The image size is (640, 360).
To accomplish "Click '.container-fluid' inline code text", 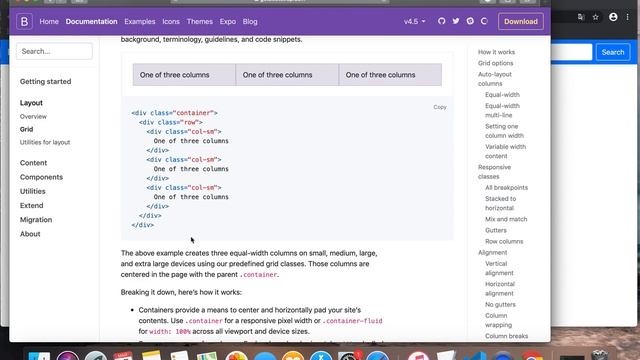I will (352, 321).
